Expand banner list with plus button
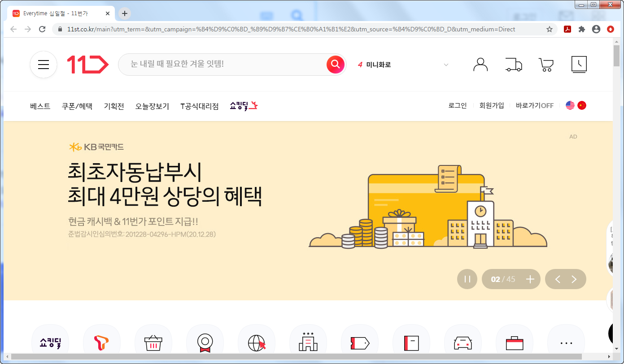 tap(530, 279)
